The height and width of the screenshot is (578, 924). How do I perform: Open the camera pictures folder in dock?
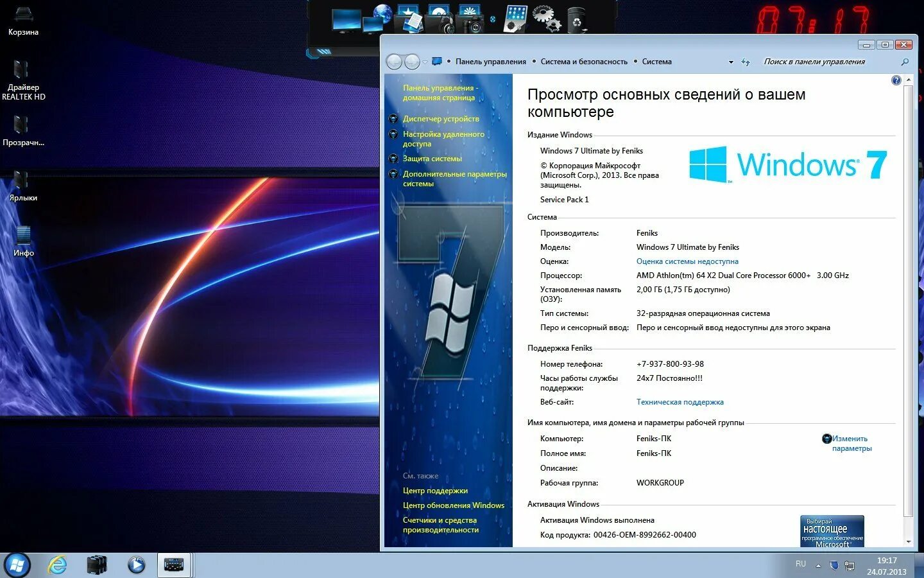pyautogui.click(x=471, y=18)
